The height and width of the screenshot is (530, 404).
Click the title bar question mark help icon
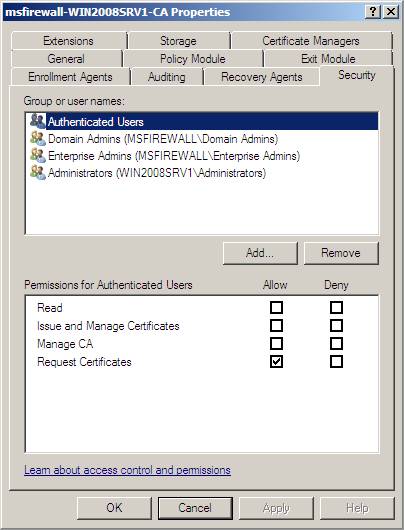(373, 12)
